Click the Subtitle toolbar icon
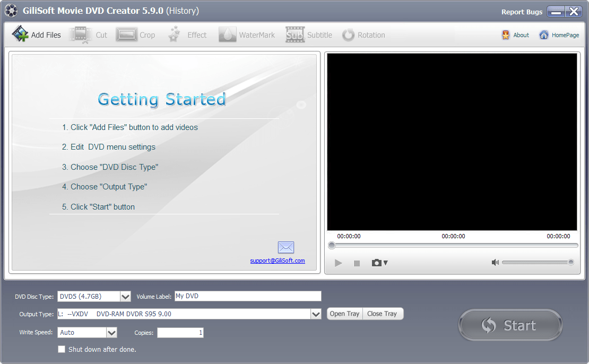Viewport: 589px width, 364px height. coord(309,34)
